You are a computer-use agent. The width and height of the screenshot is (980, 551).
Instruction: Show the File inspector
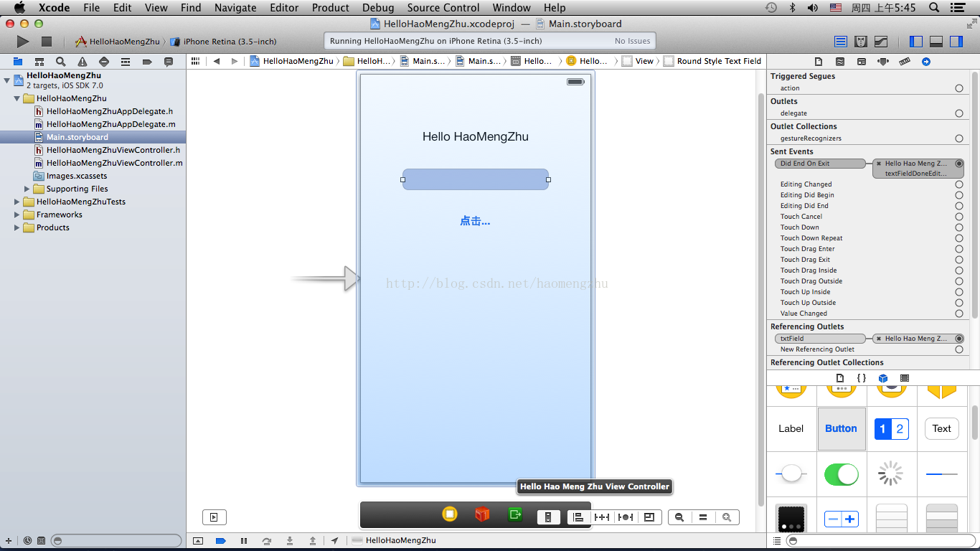click(819, 62)
